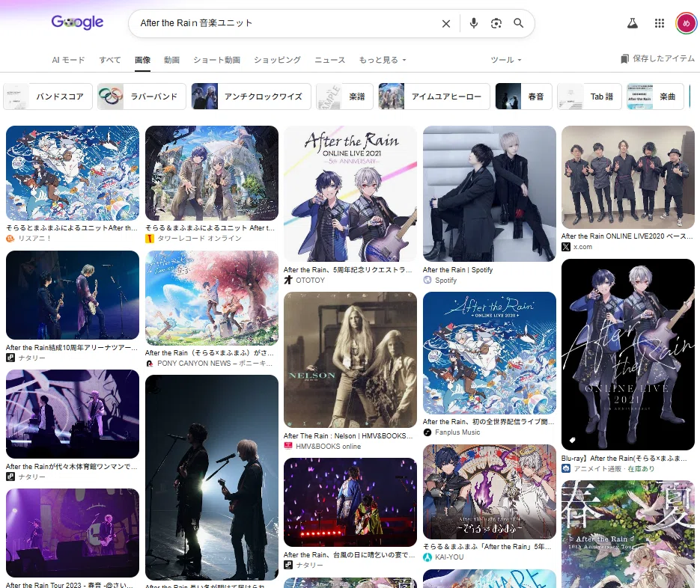The height and width of the screenshot is (588, 700).
Task: Open the 代々木体育館ワンマン concert thumbnail
Action: [x=73, y=414]
